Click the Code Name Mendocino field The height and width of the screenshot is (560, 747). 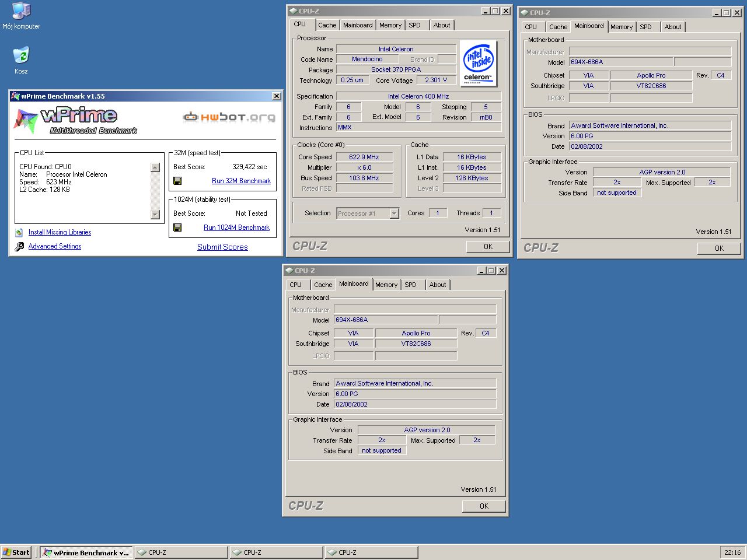(367, 60)
